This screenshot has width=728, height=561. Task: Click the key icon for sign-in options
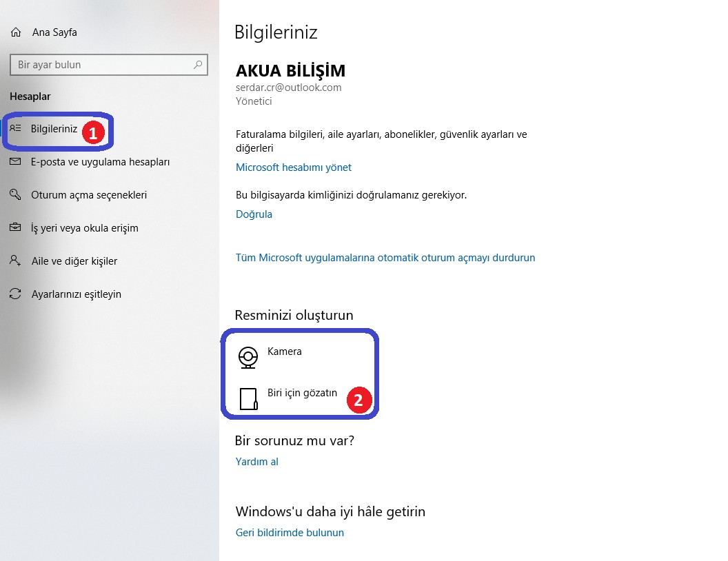pos(16,195)
